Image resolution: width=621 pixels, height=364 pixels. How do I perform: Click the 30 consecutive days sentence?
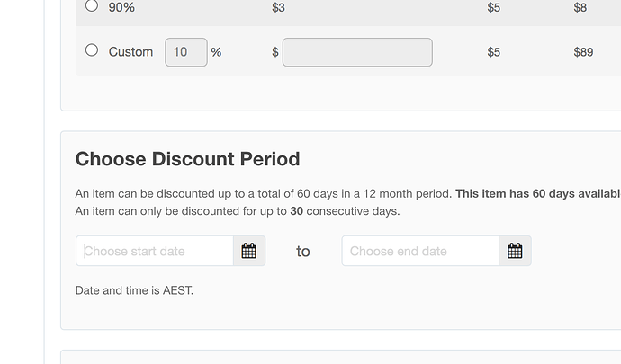pyautogui.click(x=238, y=211)
